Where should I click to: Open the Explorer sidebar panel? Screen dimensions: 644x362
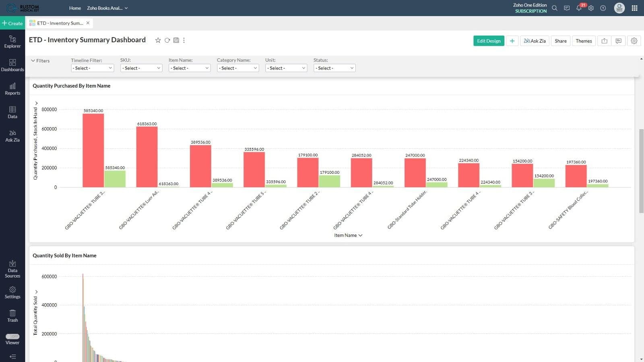pyautogui.click(x=12, y=42)
